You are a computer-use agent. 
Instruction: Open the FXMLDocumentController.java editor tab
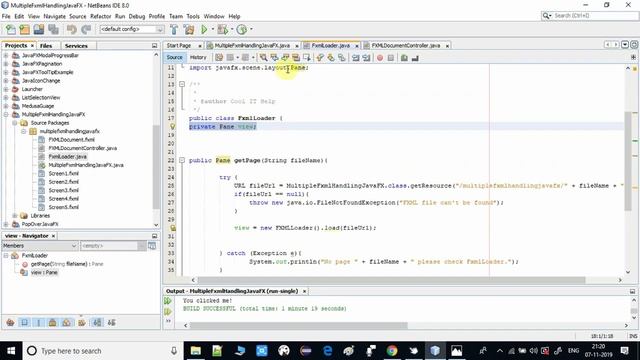tap(406, 46)
